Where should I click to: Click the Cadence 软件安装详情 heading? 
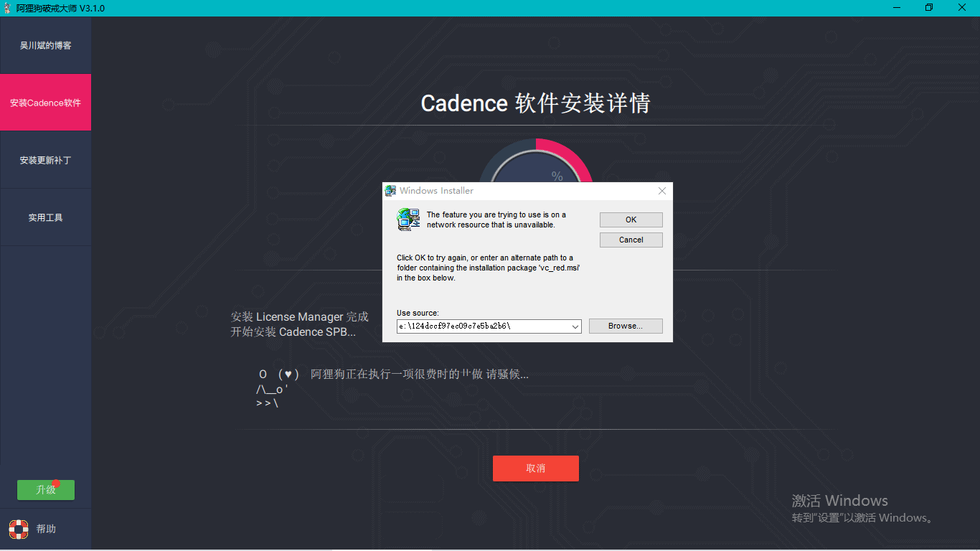(536, 103)
